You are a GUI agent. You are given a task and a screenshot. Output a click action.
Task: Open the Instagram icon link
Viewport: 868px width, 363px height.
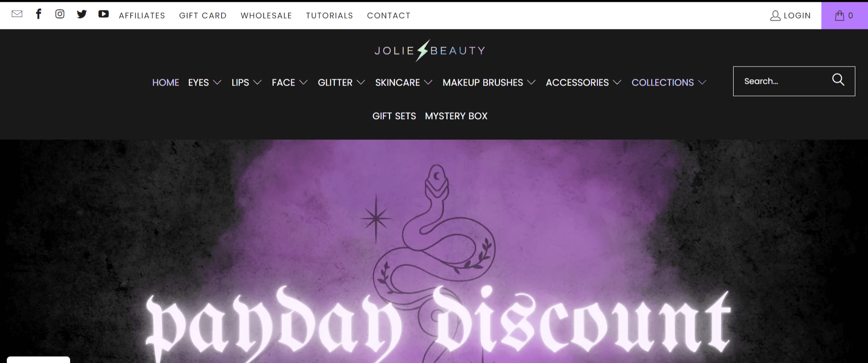pos(60,14)
